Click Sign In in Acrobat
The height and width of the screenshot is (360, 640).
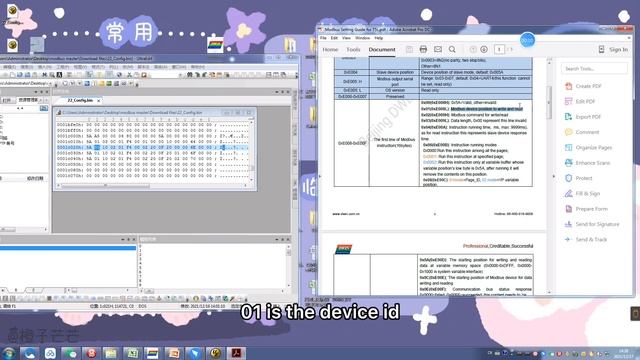(618, 49)
